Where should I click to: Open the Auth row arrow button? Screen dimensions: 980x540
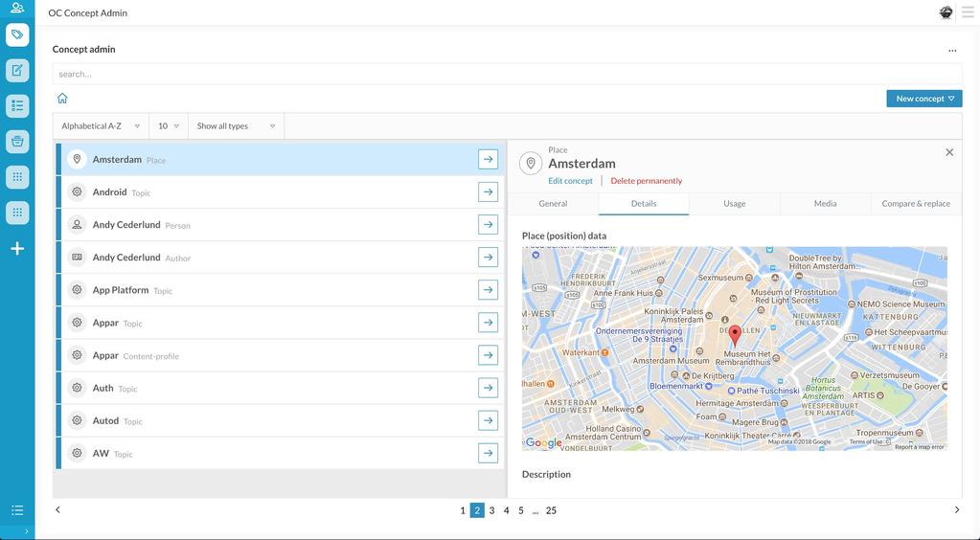coord(489,388)
